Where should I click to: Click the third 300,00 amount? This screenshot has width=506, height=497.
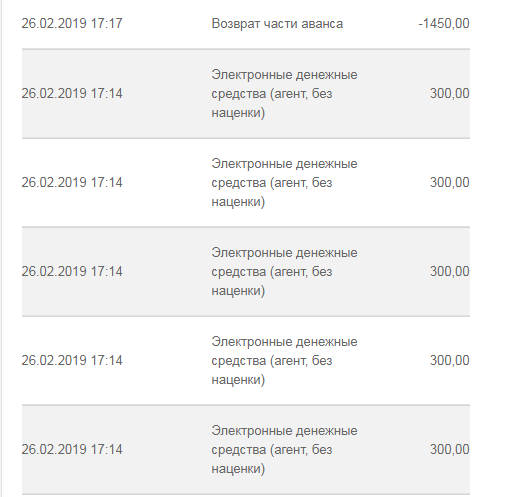[x=450, y=271]
